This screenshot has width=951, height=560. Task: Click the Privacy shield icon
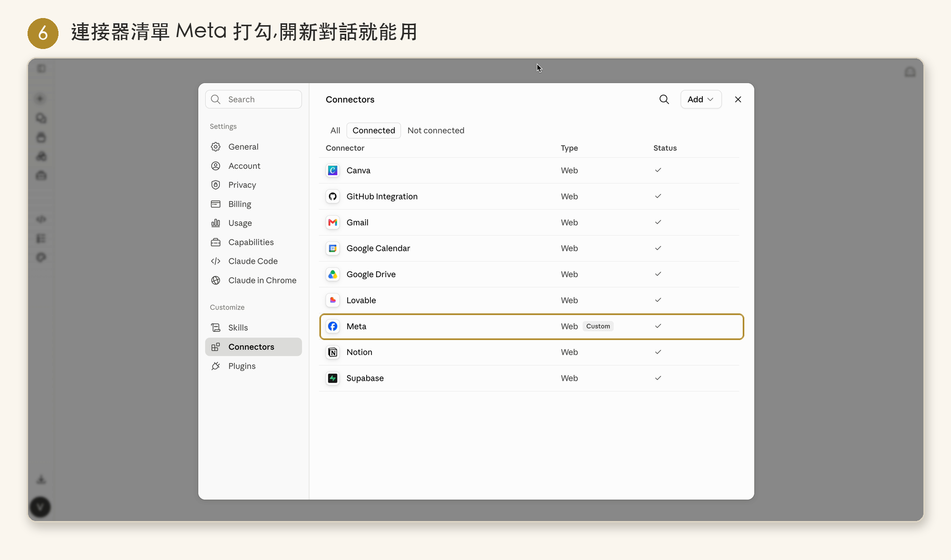pyautogui.click(x=216, y=185)
